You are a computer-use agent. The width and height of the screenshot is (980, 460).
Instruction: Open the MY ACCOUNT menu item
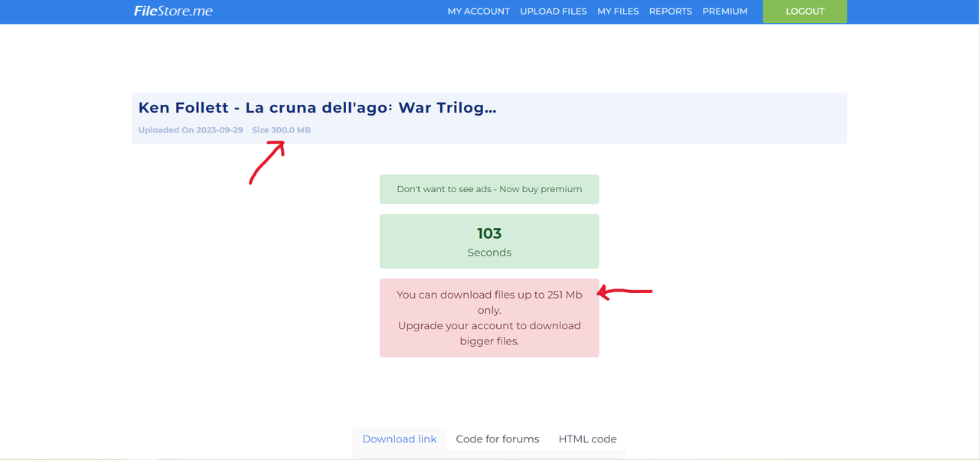point(479,11)
